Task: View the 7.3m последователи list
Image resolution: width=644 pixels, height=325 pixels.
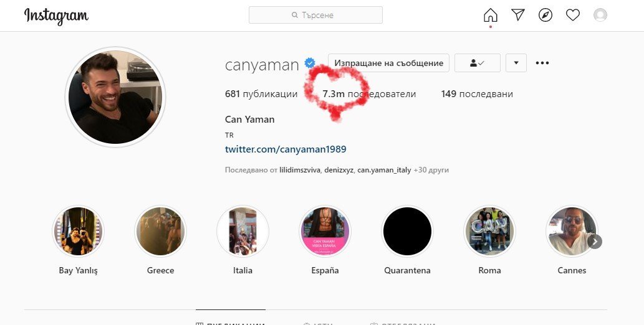Action: (x=369, y=94)
